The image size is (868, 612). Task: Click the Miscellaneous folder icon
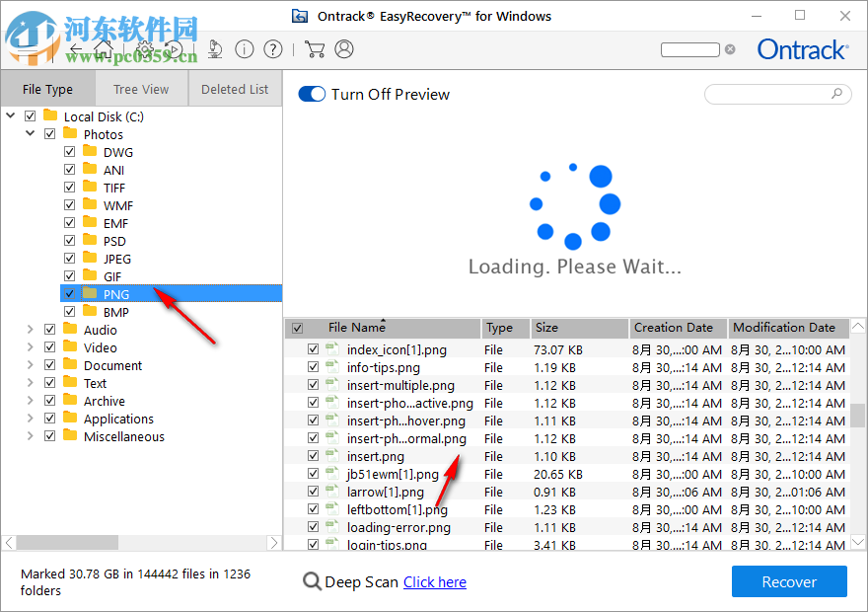(70, 435)
